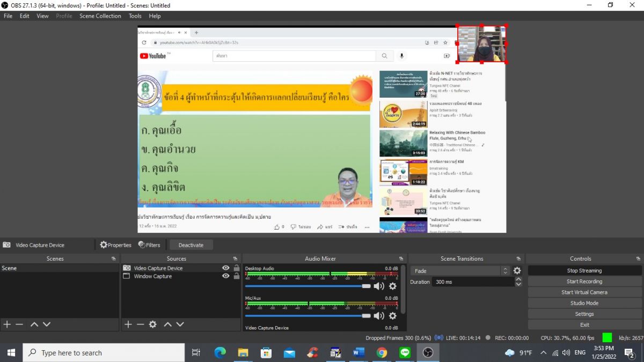
Task: Open the Scene Collection menu
Action: (100, 16)
